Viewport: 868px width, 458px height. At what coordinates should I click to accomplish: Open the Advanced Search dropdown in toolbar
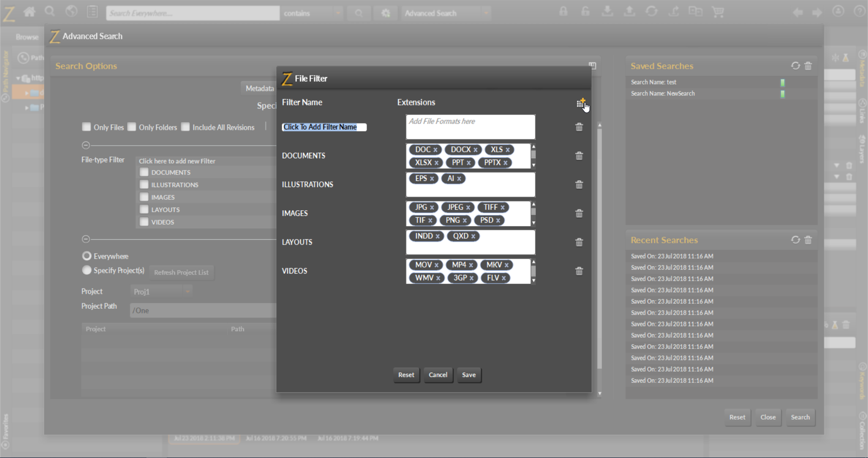tap(446, 13)
